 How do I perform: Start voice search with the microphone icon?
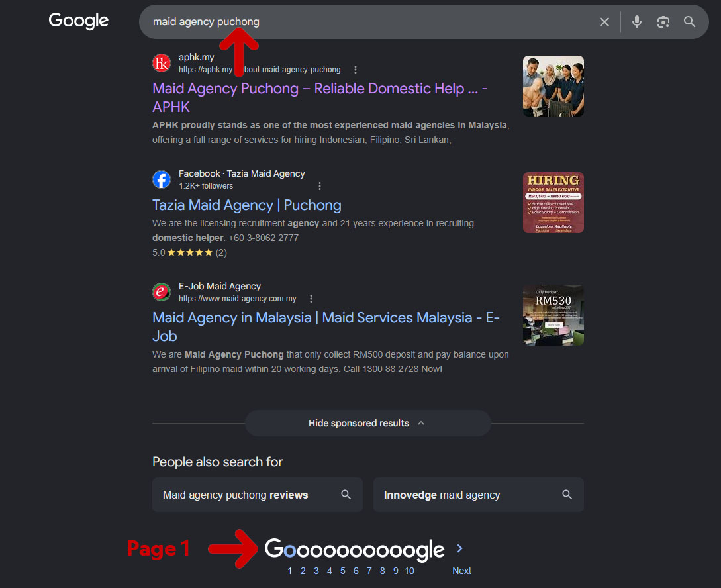pyautogui.click(x=636, y=22)
